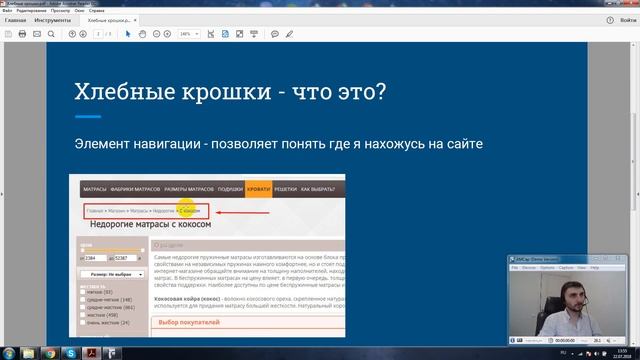
Task: Open Devices menu in AMCap window
Action: [529, 268]
